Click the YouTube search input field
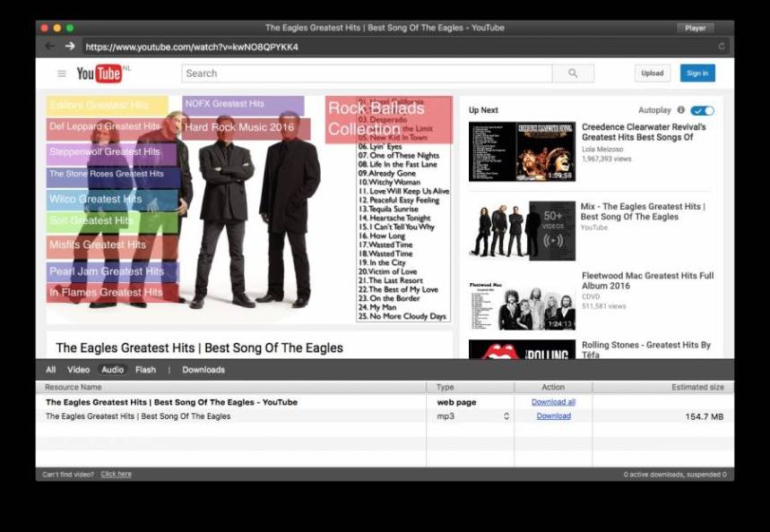Screen dimensions: 770x532 click(x=367, y=73)
